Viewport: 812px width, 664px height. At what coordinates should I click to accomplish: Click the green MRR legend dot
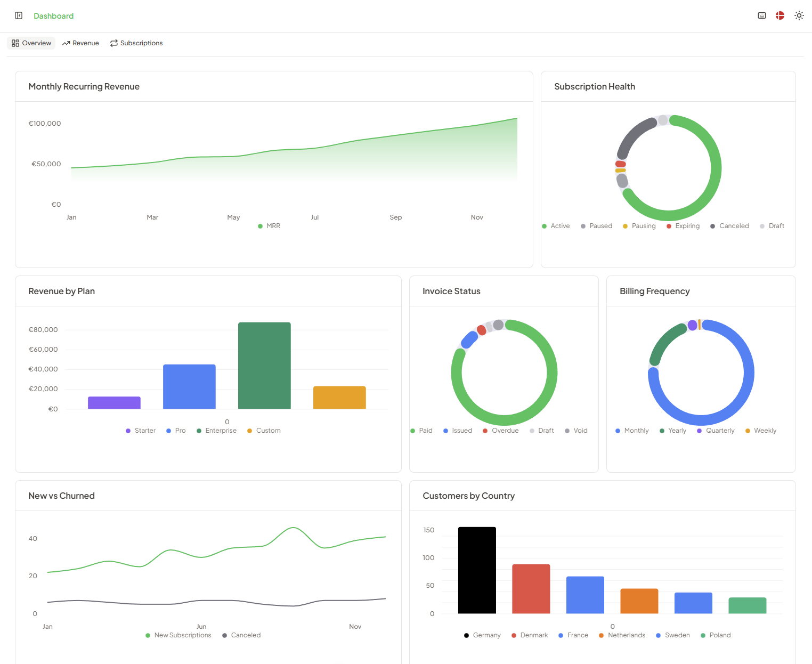[x=261, y=225]
